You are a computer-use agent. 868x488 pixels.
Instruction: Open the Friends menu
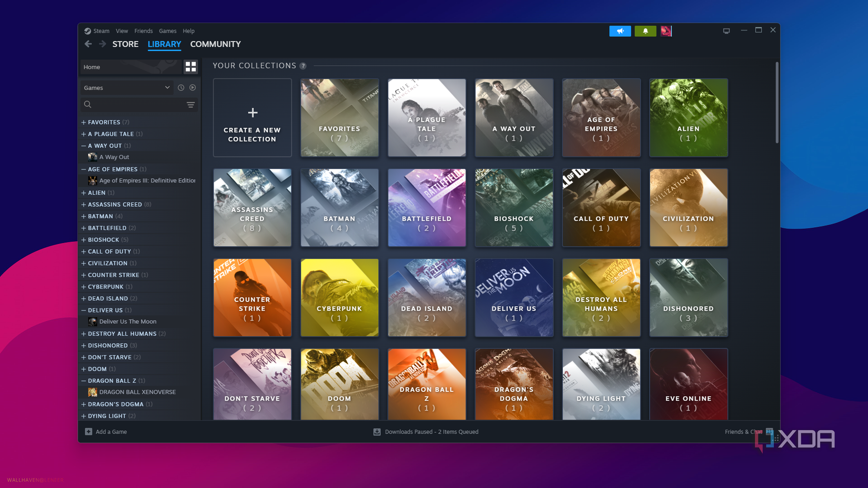click(x=143, y=31)
